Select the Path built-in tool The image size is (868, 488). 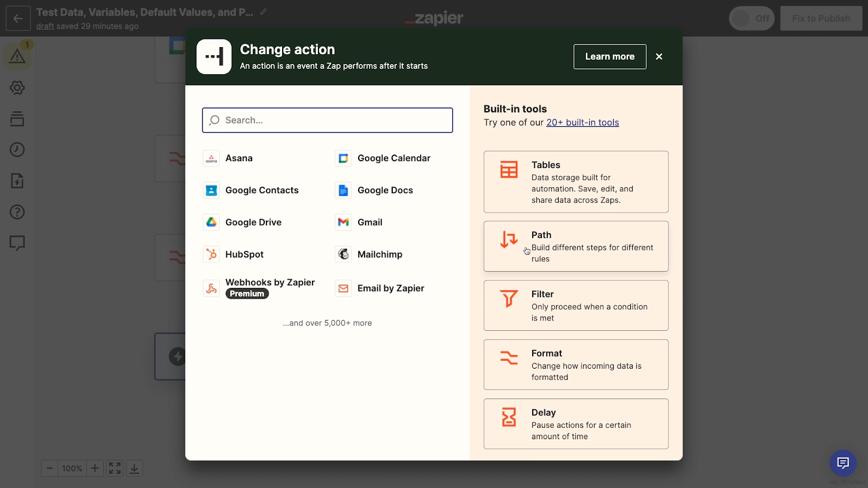[576, 246]
